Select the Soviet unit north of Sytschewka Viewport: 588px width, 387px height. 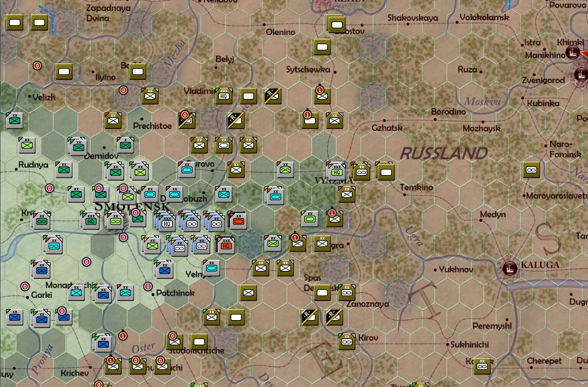(x=322, y=47)
